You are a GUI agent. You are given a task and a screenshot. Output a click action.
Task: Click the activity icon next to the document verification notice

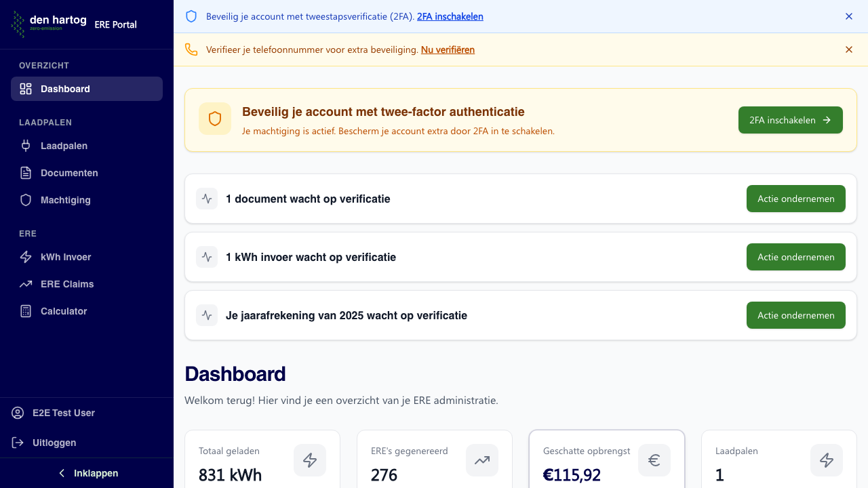207,199
